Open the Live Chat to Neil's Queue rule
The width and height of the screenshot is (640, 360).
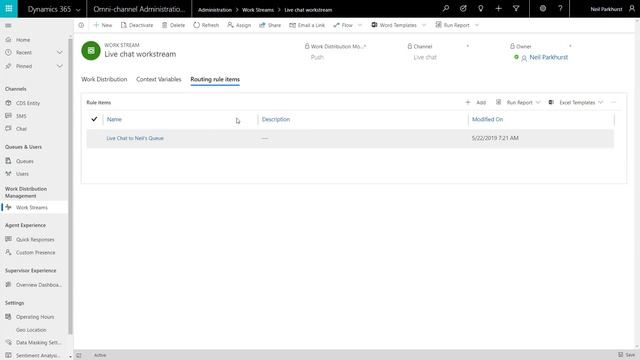pyautogui.click(x=135, y=138)
